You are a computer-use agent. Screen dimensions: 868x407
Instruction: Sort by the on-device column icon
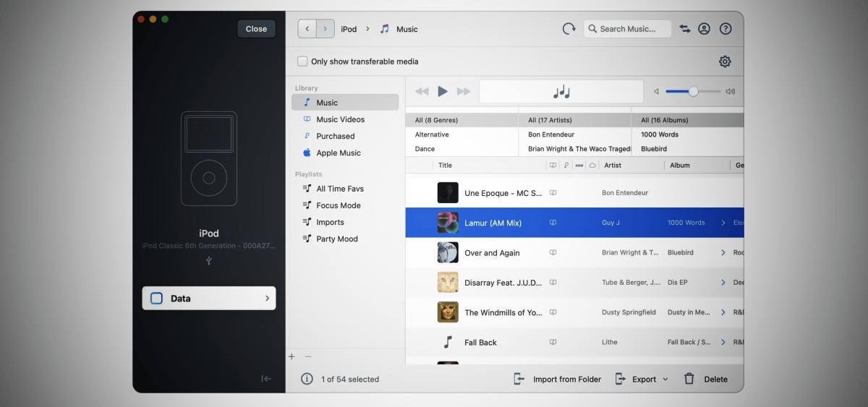pyautogui.click(x=553, y=166)
